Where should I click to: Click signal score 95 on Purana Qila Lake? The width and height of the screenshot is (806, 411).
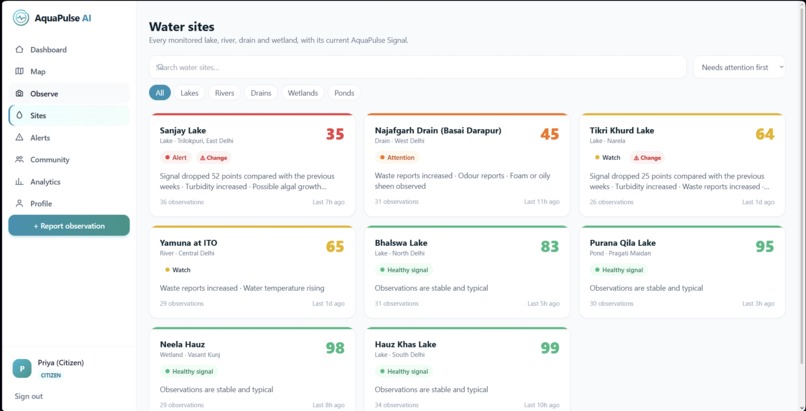(x=764, y=246)
